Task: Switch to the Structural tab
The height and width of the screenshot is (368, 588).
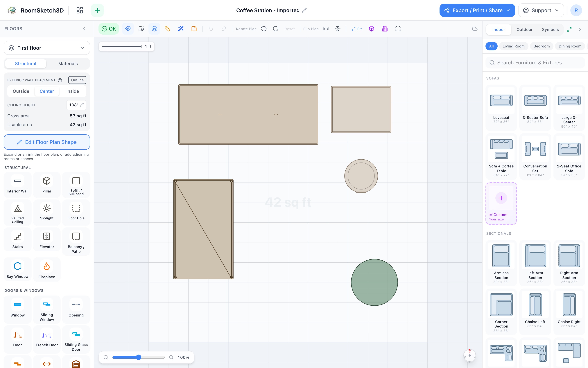Action: (x=26, y=63)
